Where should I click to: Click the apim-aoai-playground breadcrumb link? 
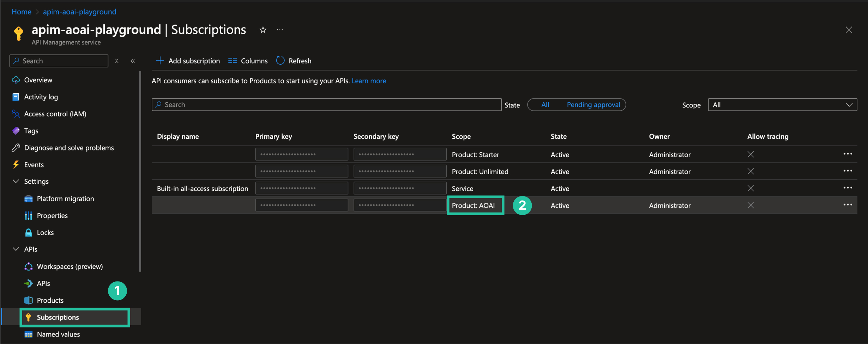tap(79, 12)
